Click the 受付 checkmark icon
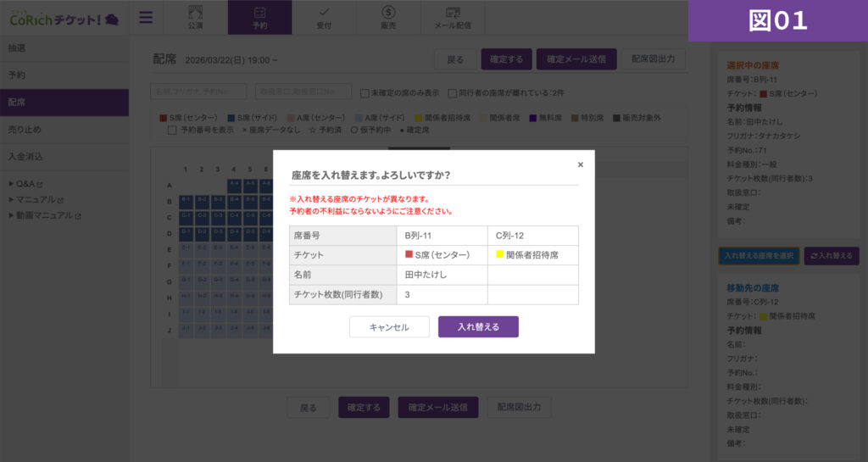The image size is (868, 462). (324, 12)
